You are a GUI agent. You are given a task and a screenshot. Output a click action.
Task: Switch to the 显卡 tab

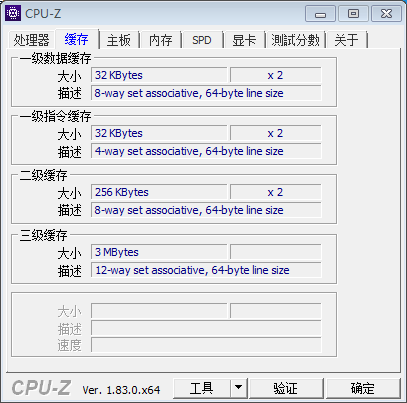[x=244, y=40]
